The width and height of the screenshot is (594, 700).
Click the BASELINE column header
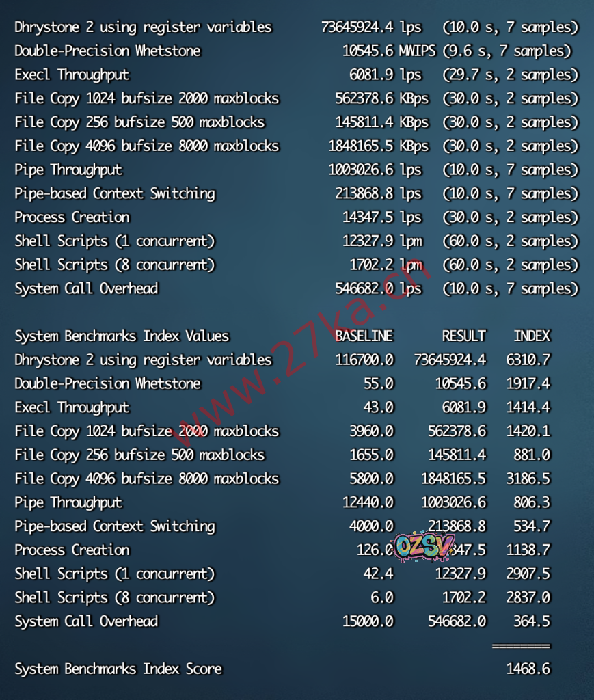point(364,336)
